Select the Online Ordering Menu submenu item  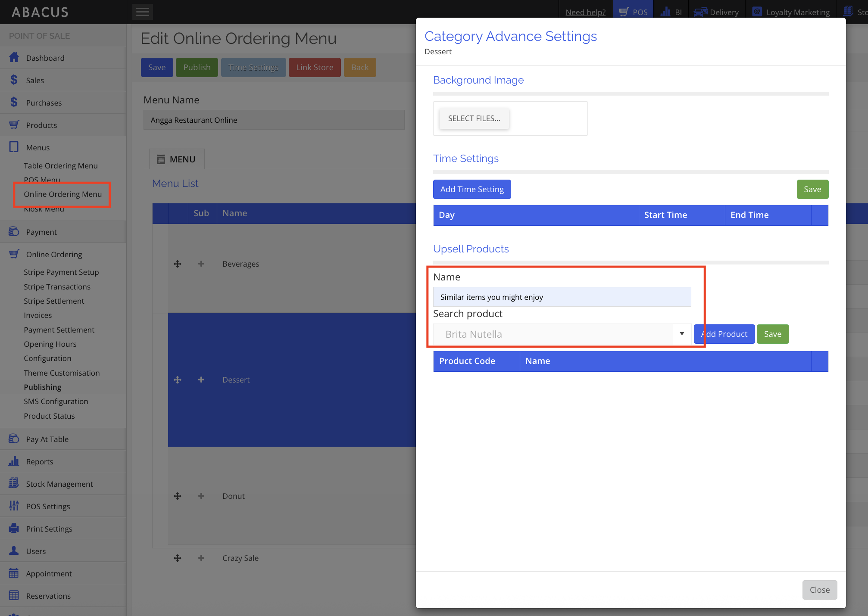point(63,194)
